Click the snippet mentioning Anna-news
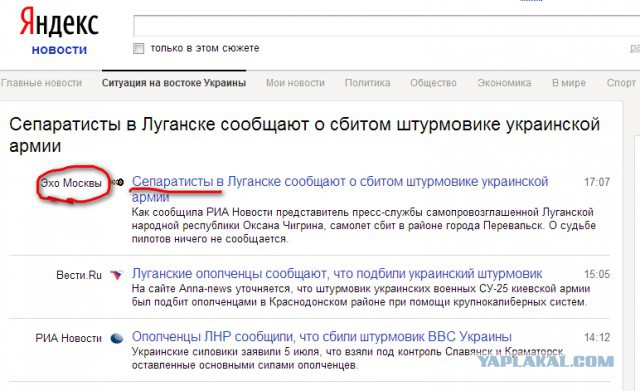 click(361, 295)
